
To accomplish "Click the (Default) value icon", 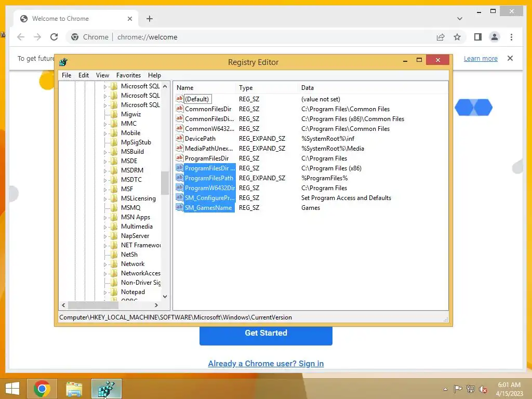I will click(179, 99).
